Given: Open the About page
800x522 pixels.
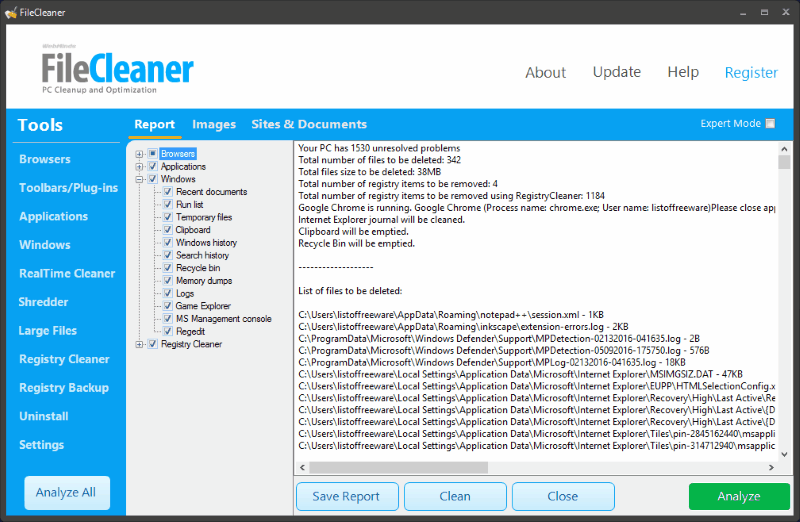Looking at the screenshot, I should coord(545,72).
